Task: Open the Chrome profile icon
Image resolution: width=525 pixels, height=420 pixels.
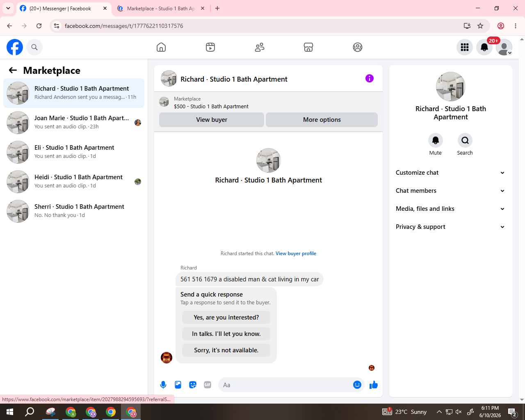Action: click(x=501, y=26)
